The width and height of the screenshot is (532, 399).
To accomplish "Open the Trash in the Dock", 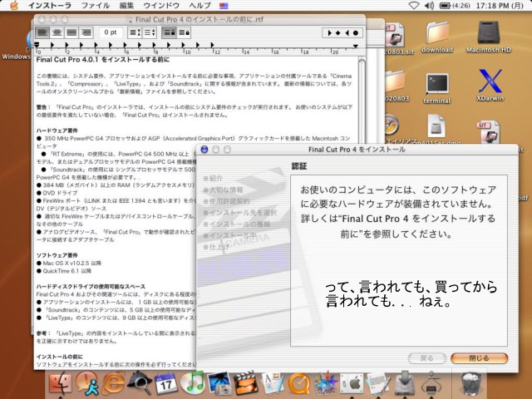I will click(x=471, y=382).
